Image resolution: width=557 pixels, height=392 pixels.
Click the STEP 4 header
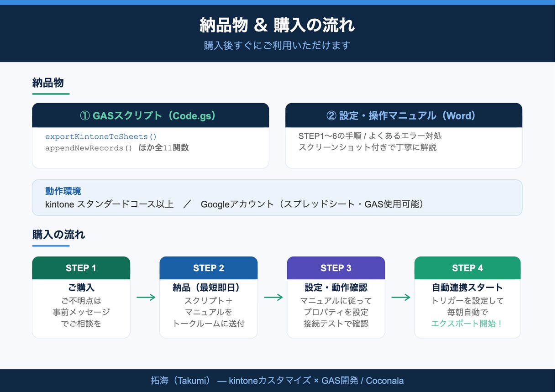click(468, 268)
